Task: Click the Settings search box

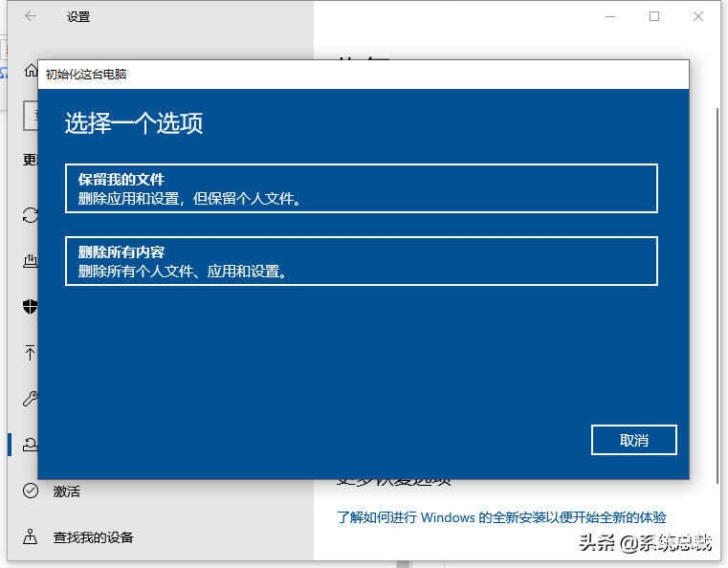Action: 31,116
